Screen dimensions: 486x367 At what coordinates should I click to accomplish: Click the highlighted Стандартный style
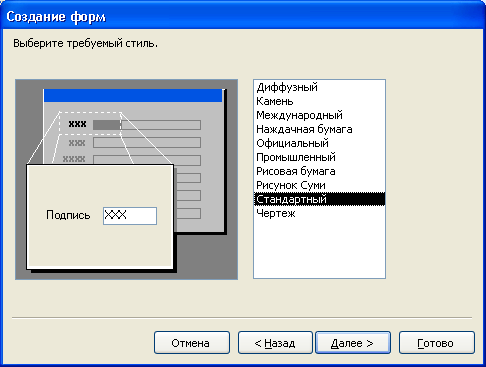[319, 199]
